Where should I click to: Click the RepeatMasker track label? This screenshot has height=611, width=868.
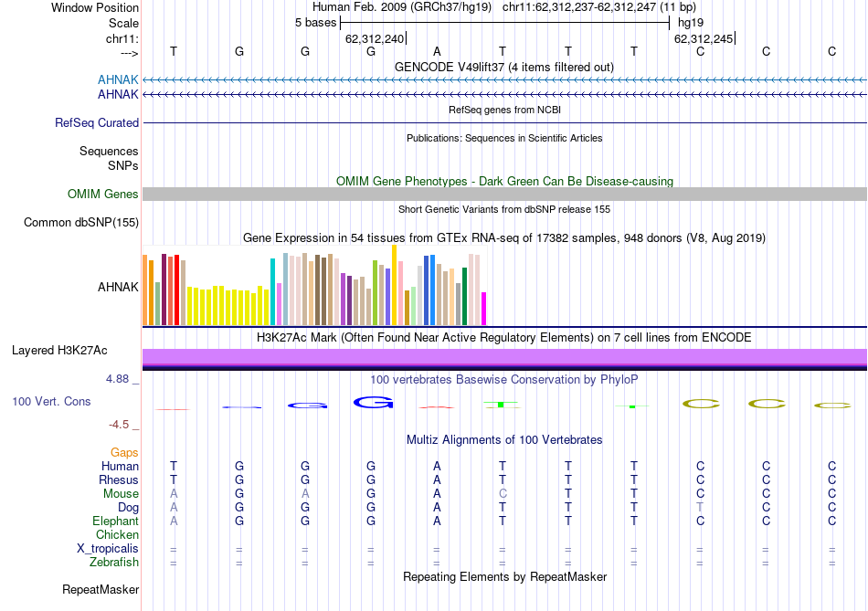click(x=101, y=590)
